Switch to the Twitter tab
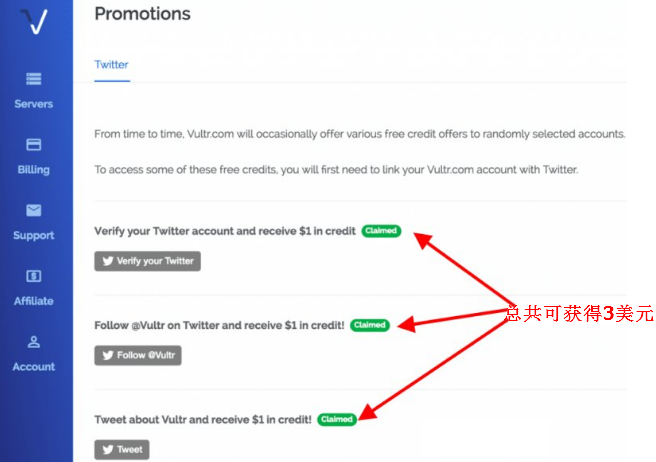This screenshot has height=462, width=656. click(x=111, y=65)
